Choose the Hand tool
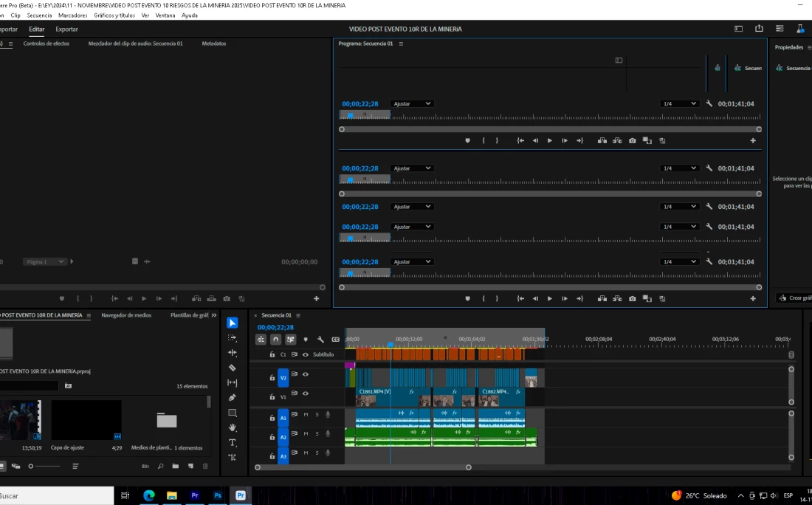 pos(233,427)
